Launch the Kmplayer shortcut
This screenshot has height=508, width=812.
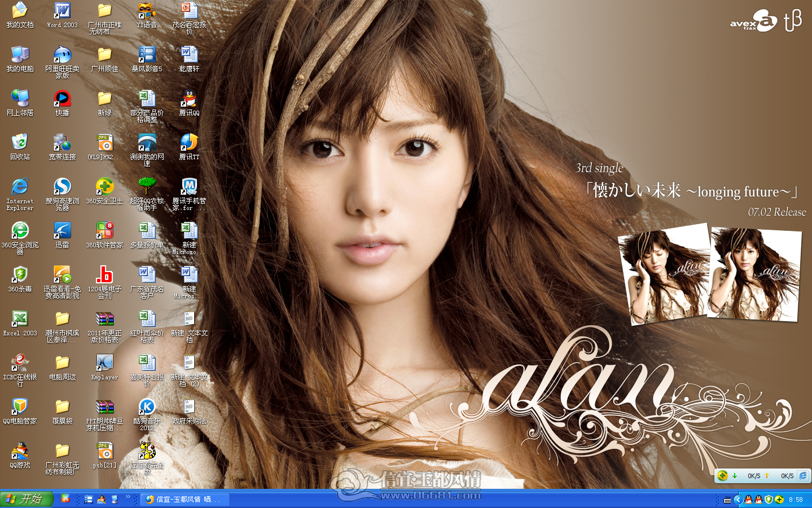coord(104,368)
